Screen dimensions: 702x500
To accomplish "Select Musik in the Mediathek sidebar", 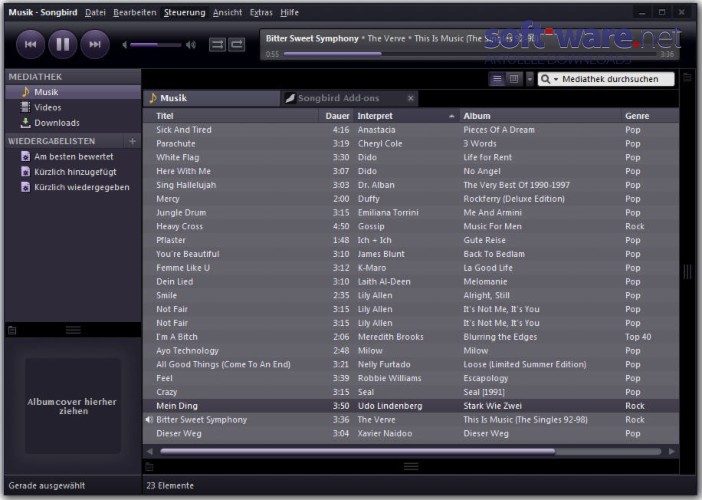I will 73,92.
